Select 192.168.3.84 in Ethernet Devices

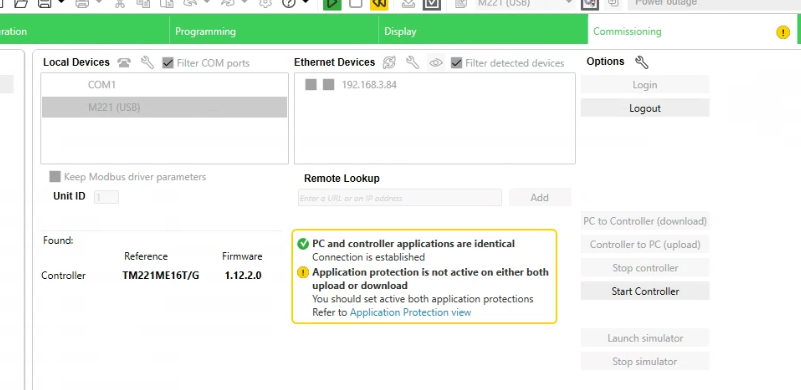coord(369,85)
